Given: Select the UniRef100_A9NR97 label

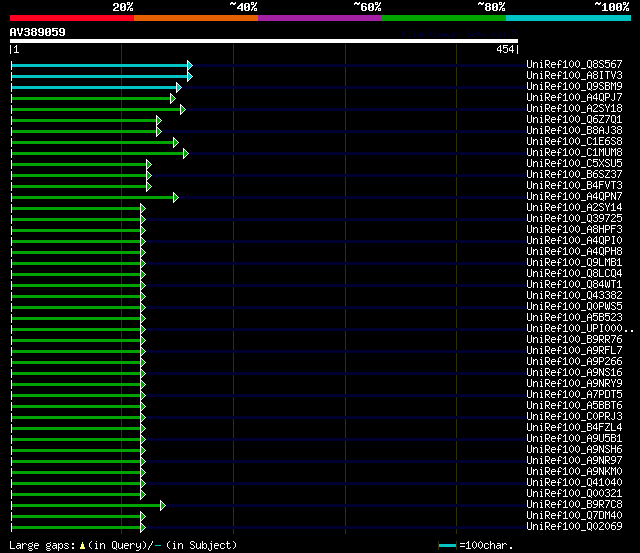Looking at the screenshot, I should pos(574,461).
